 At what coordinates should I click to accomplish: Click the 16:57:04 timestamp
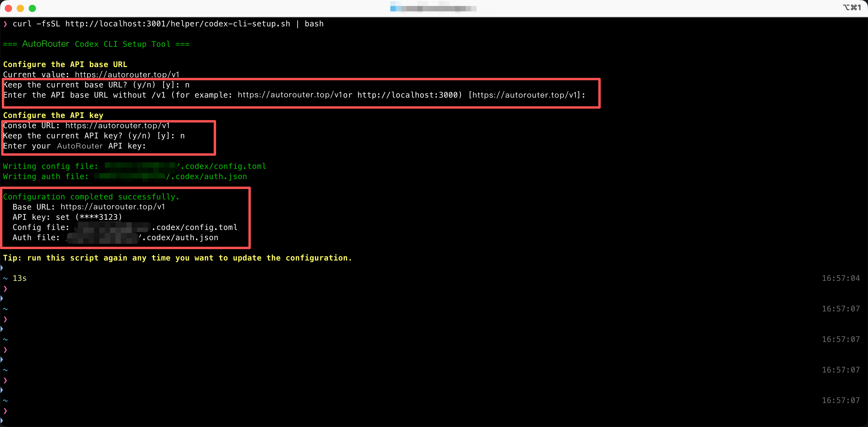pos(841,278)
